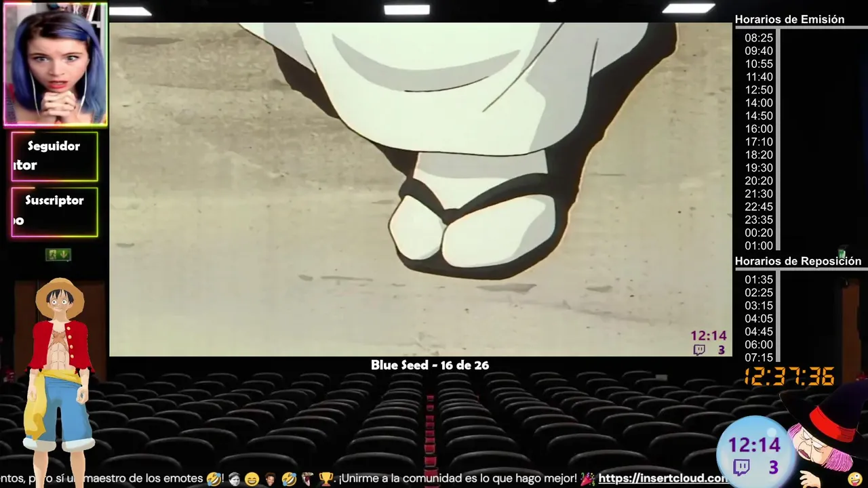Select the 00:20 emission time
868x488 pixels.
pyautogui.click(x=759, y=232)
